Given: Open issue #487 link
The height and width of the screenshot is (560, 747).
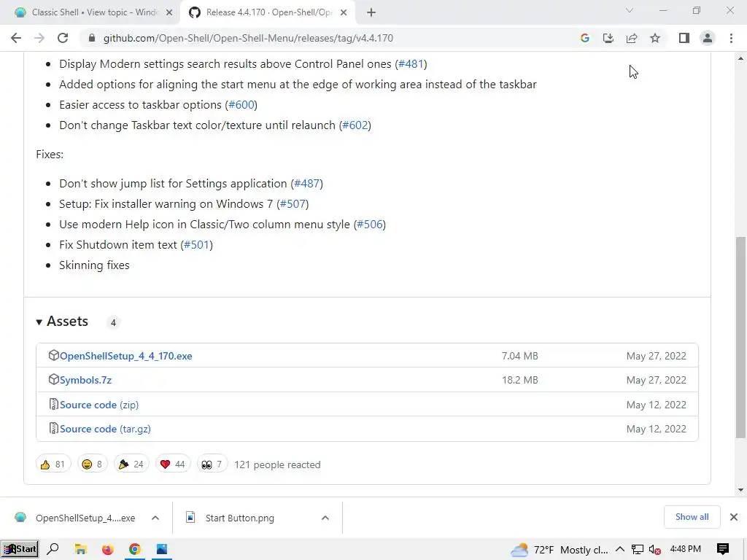Looking at the screenshot, I should 307,184.
